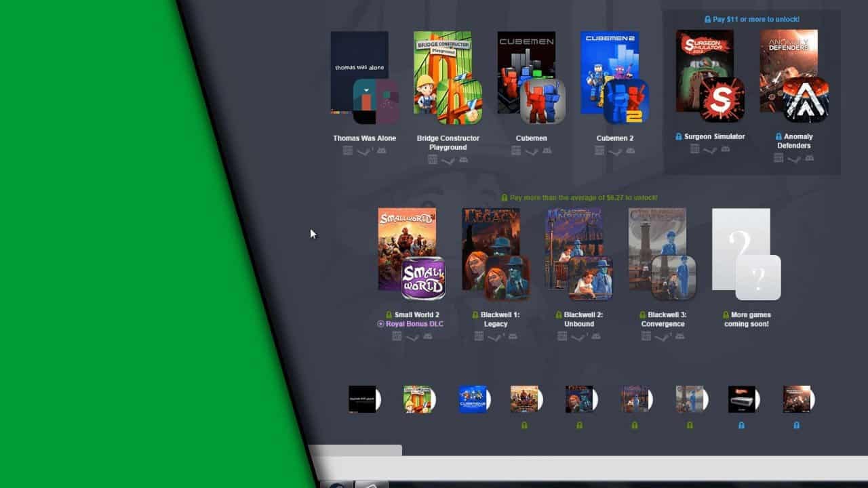868x488 pixels.
Task: Click the Surgeon Simulator box art cover
Action: pos(705,70)
